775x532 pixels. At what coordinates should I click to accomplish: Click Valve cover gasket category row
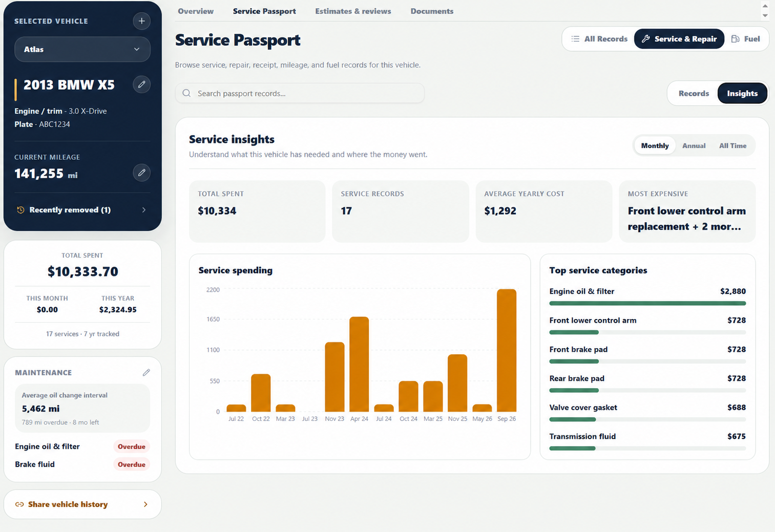647,412
